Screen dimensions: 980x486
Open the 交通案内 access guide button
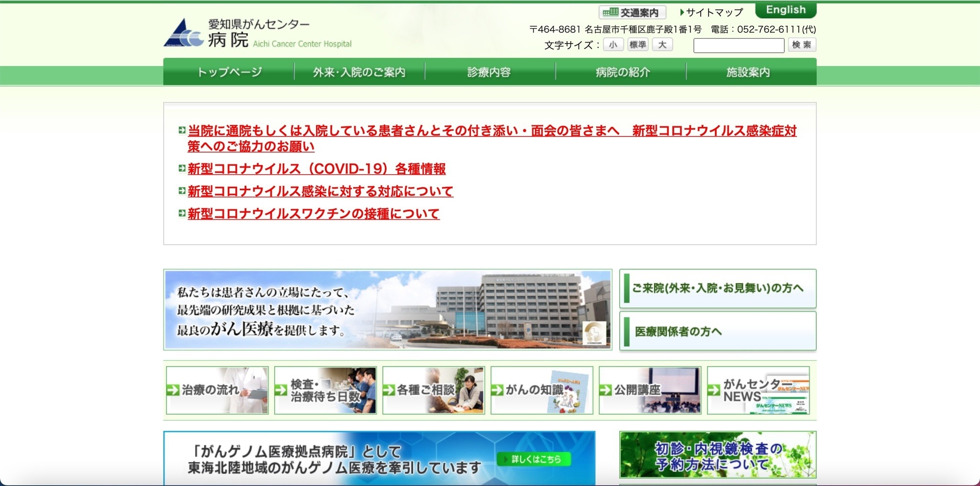point(632,12)
